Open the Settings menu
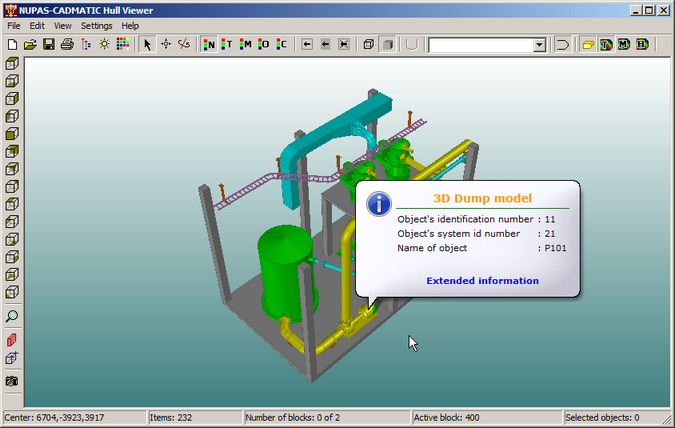 click(x=96, y=26)
